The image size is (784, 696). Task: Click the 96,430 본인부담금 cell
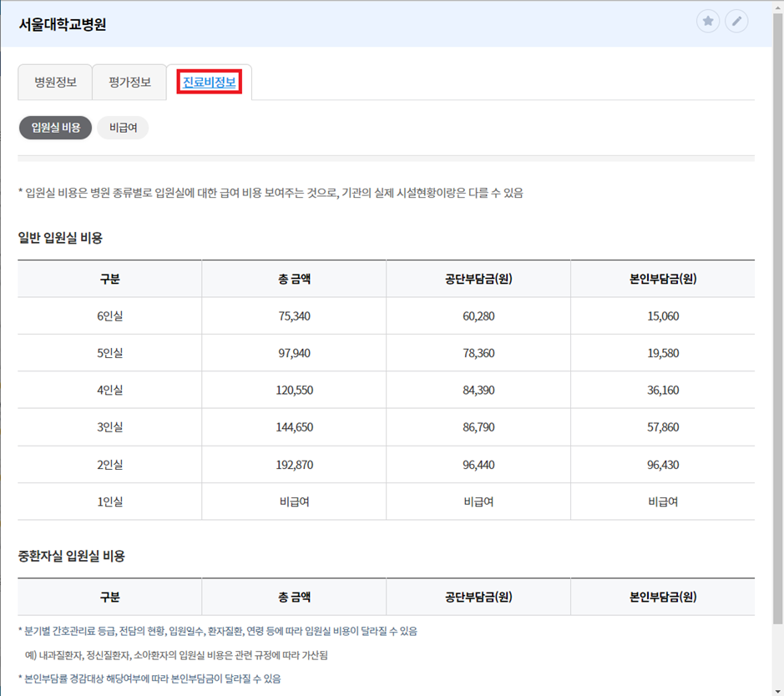coord(663,465)
